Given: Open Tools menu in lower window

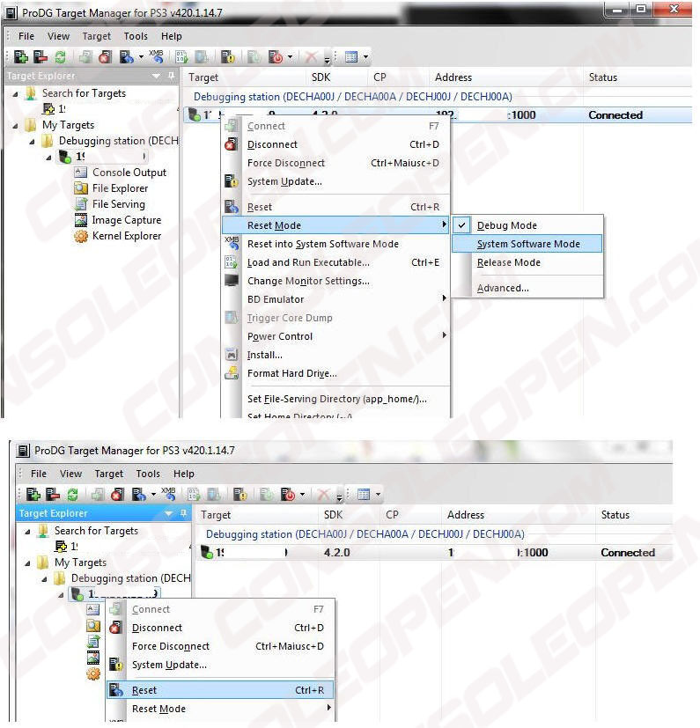Looking at the screenshot, I should point(148,474).
